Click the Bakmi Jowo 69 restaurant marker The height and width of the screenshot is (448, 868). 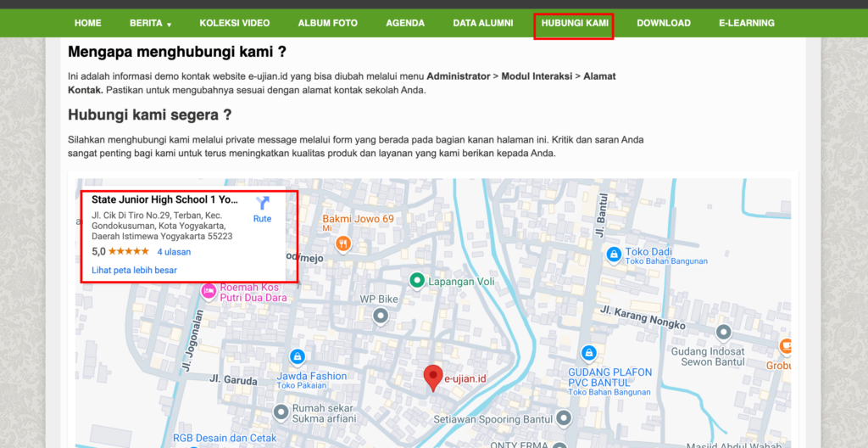(x=343, y=243)
